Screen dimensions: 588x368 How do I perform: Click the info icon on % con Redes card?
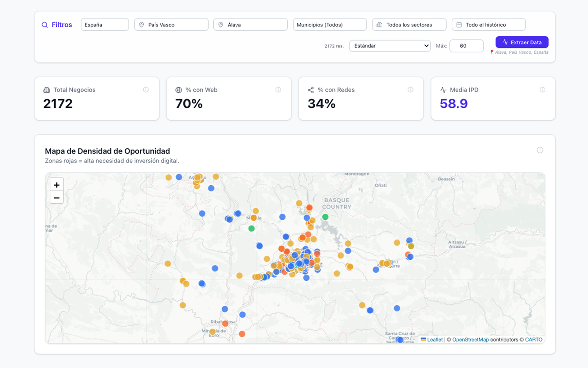coord(410,90)
